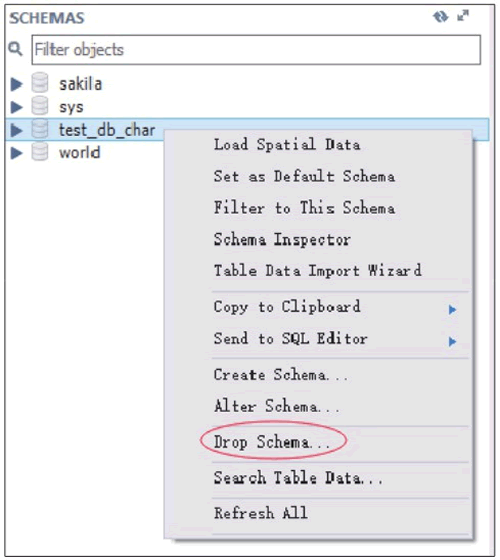Open the Copy to Clipboard submenu
The height and width of the screenshot is (560, 500).
(336, 308)
